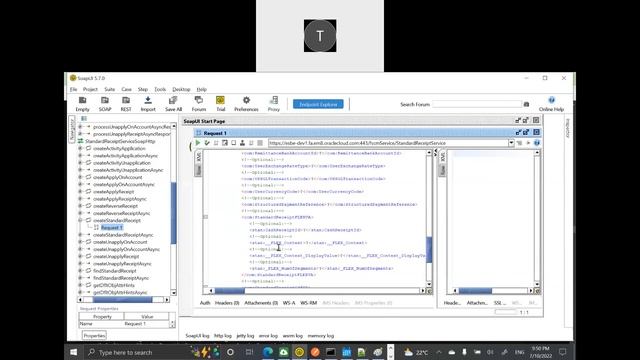Open the SoapUI log tab
Viewport: 640px width, 360px height.
pyautogui.click(x=197, y=336)
